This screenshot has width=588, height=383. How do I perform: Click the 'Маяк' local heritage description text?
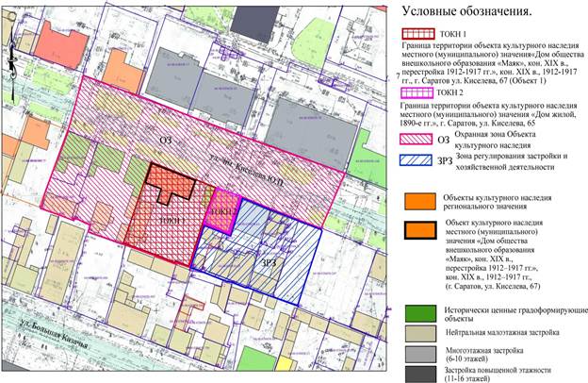pos(493,254)
